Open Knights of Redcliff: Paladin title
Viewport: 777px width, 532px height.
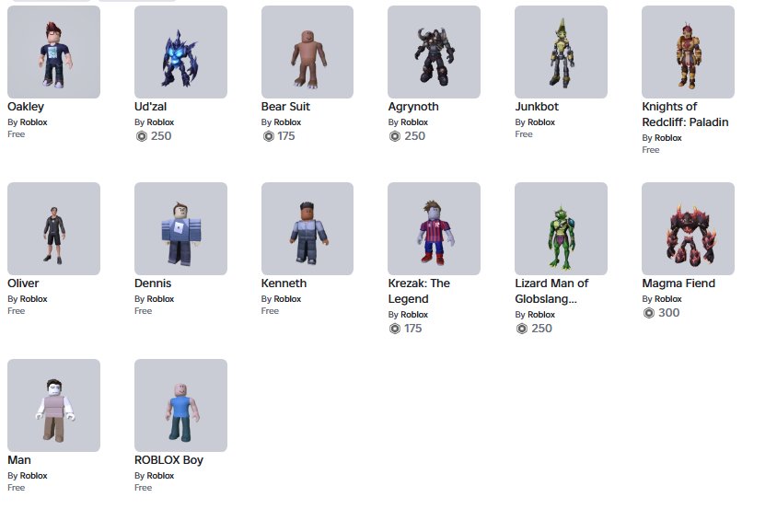(685, 114)
